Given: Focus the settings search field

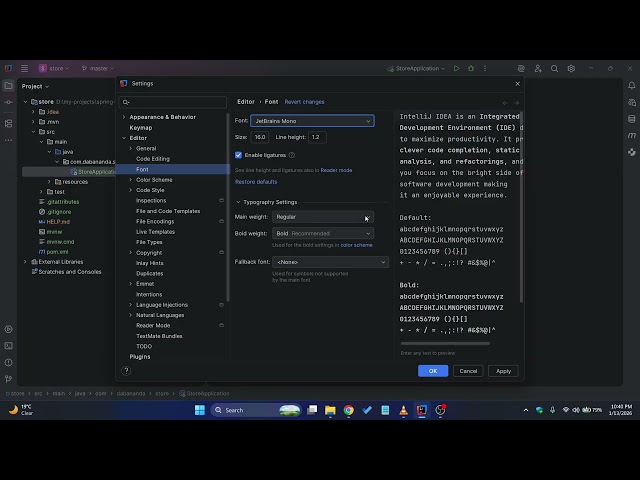Looking at the screenshot, I should tap(173, 102).
